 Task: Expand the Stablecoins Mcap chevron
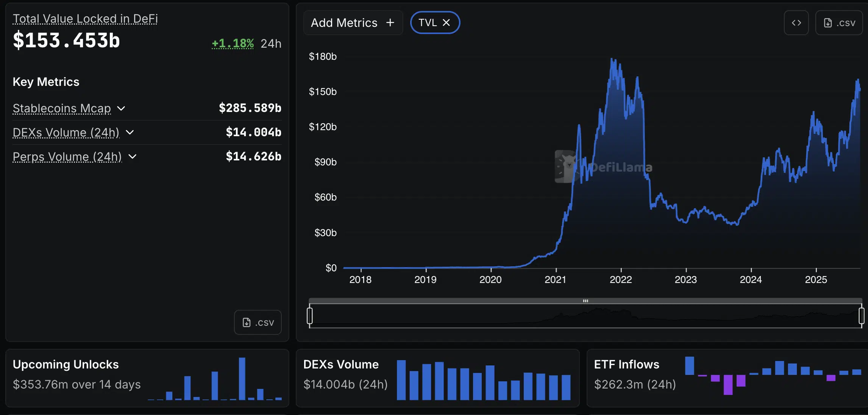point(121,109)
